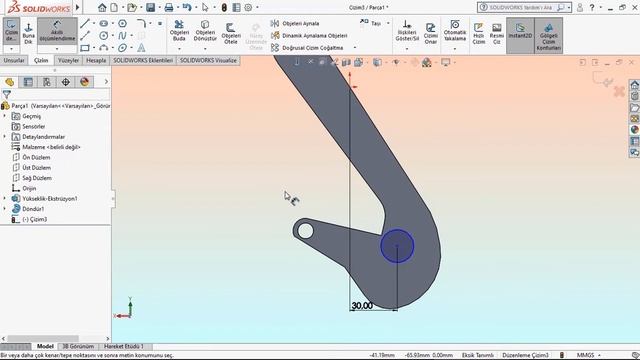640x360 pixels.
Task: Switch to the Unsurlar tab
Action: [14, 60]
